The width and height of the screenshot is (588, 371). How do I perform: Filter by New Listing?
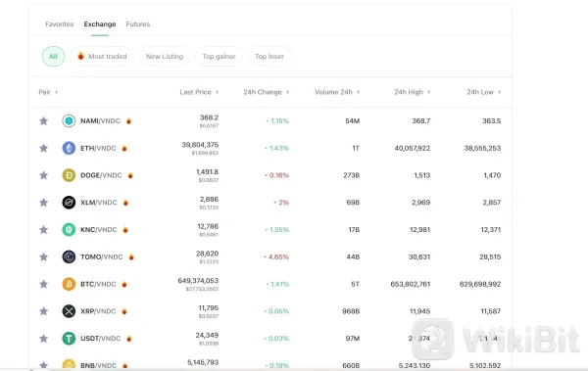pos(165,56)
